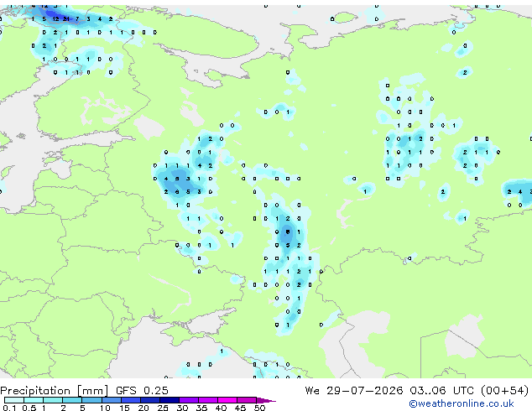This screenshot has height=411, width=532.
Task: Pick the 40–45 mm magenta legend swatch
Action: pyautogui.click(x=227, y=400)
